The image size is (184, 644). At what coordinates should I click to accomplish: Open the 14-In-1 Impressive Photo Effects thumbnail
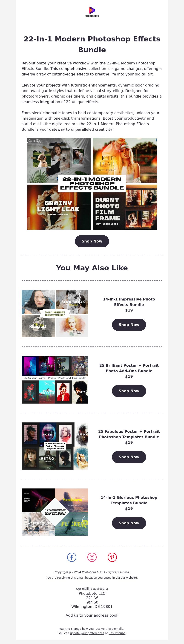55,314
